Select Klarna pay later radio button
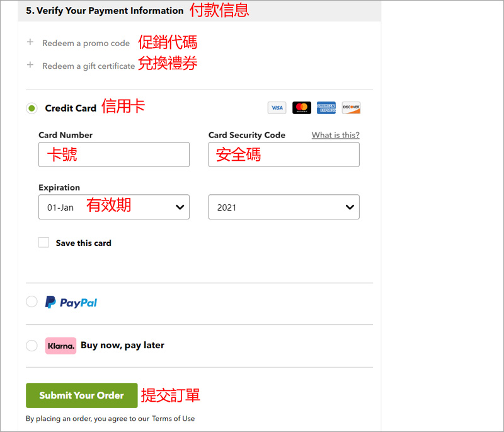504x432 pixels. pyautogui.click(x=31, y=346)
